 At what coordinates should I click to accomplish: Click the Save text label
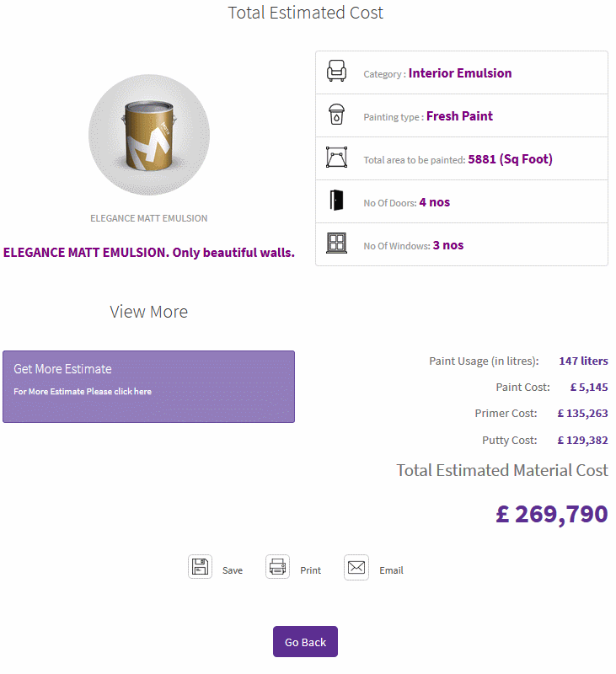click(x=233, y=570)
